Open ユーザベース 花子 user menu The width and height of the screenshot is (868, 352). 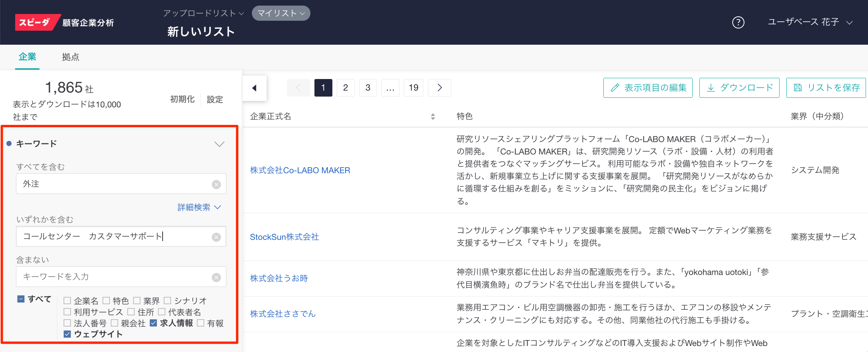pyautogui.click(x=810, y=22)
